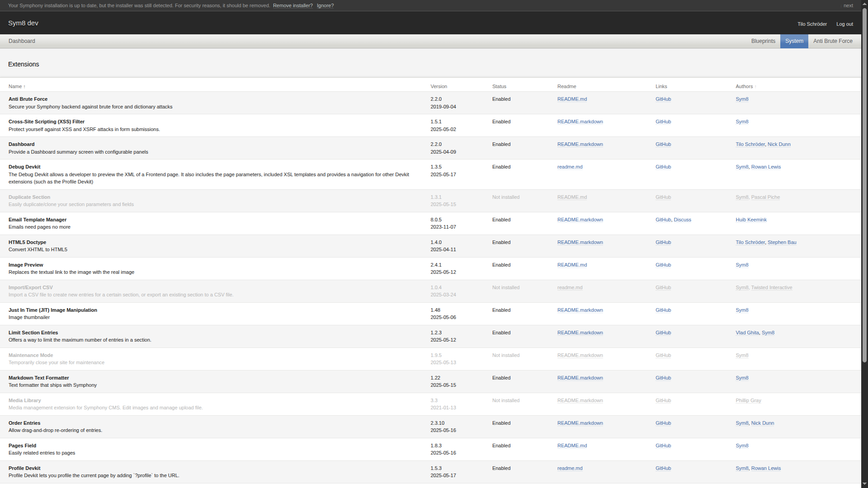The image size is (868, 488).
Task: Go to the Dashboard tab
Action: [x=22, y=41]
